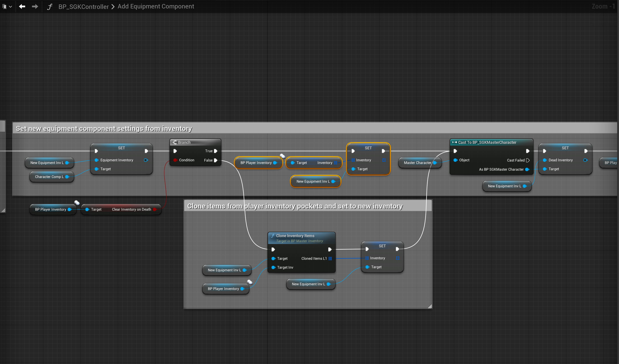Click the Branch node's True output pin
619x364 pixels.
pyautogui.click(x=216, y=151)
